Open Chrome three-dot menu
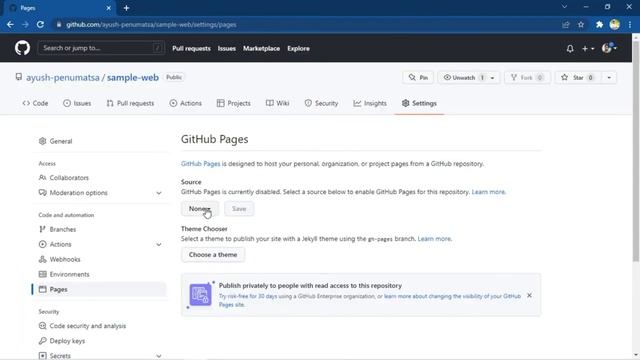Screen dimensions: 640x360 click(x=630, y=24)
